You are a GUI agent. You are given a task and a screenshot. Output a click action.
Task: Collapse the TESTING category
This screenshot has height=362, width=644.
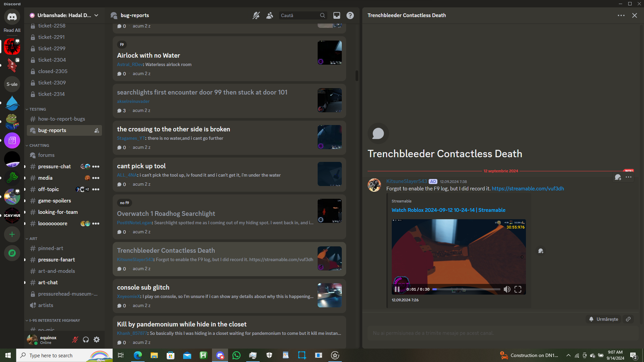point(38,109)
